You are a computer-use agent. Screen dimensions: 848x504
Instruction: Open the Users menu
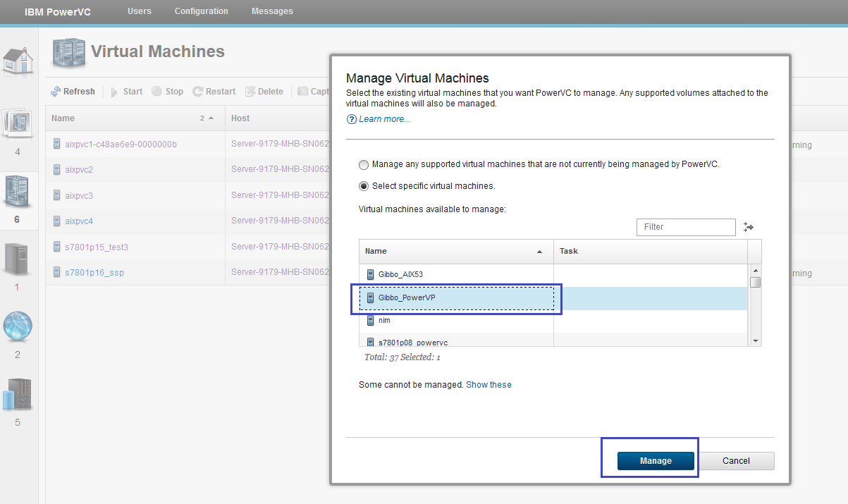coord(140,11)
